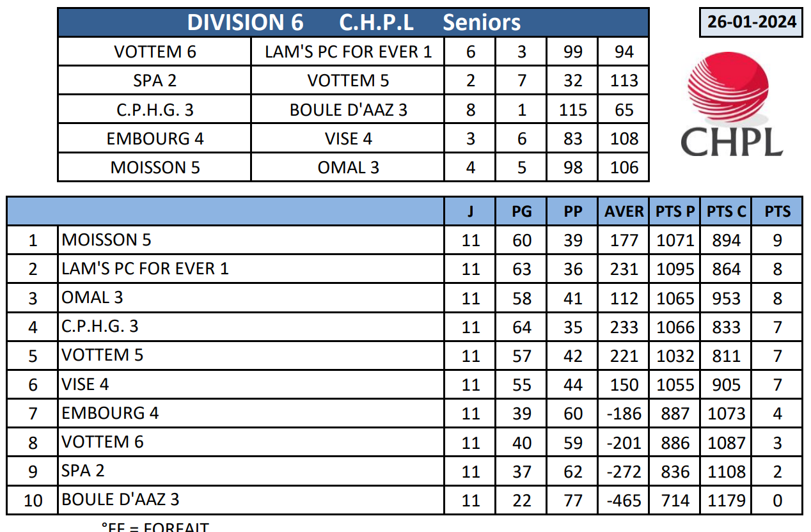Click OMAL 3 in the standings table
The image size is (811, 532).
point(93,297)
